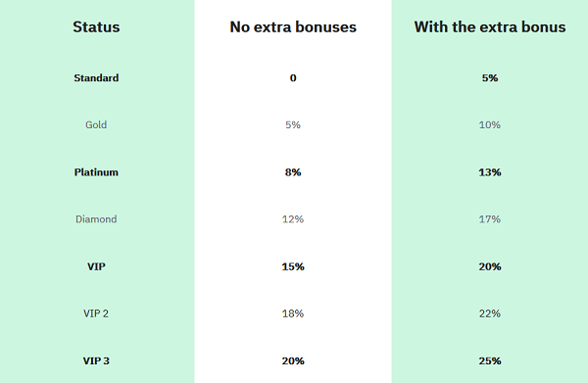
Task: Click the VIP 2 status label
Action: pyautogui.click(x=96, y=313)
